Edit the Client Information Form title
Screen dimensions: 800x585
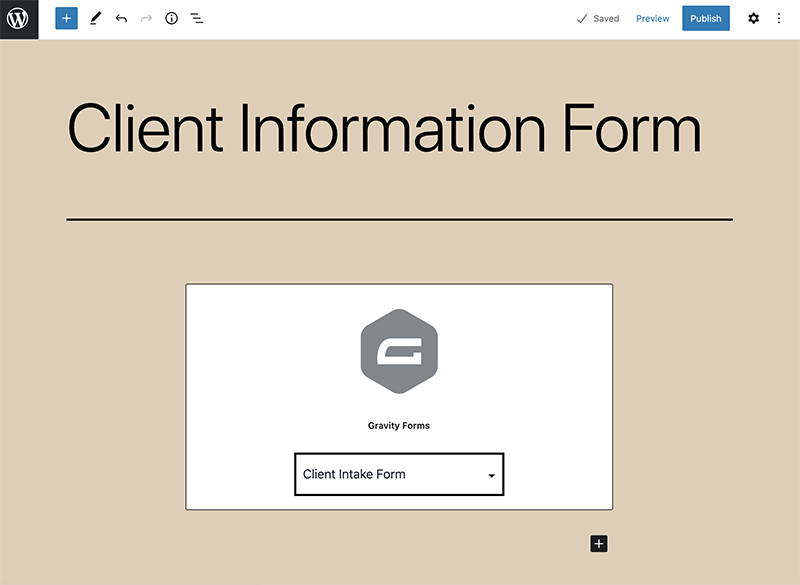tap(384, 128)
